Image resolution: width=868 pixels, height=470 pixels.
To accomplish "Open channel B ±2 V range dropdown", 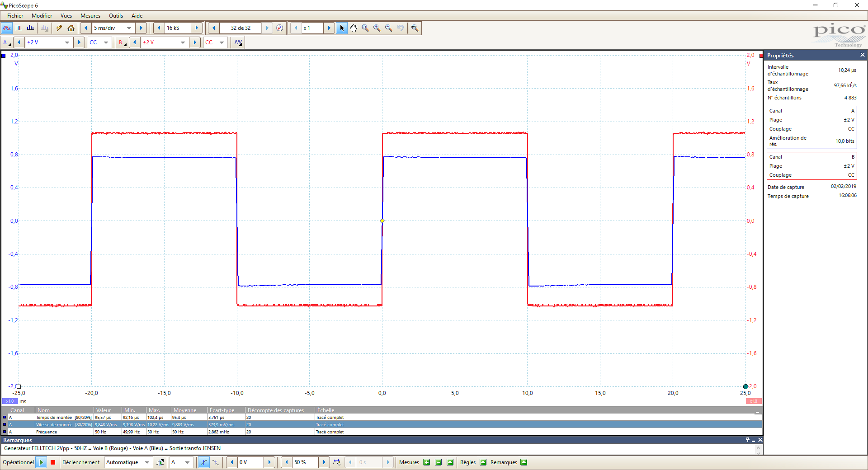I will click(x=183, y=42).
